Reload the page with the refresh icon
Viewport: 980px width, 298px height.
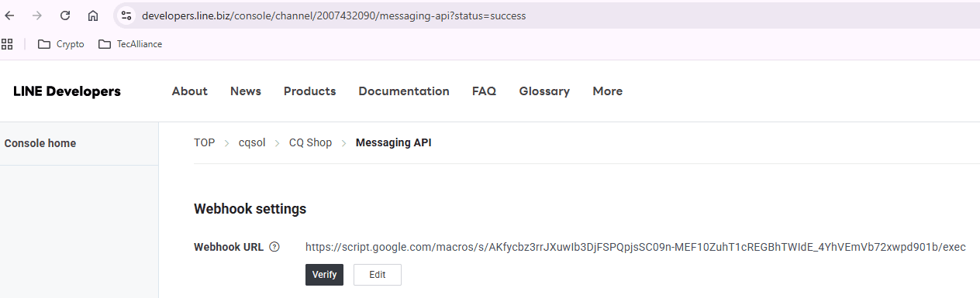[65, 15]
